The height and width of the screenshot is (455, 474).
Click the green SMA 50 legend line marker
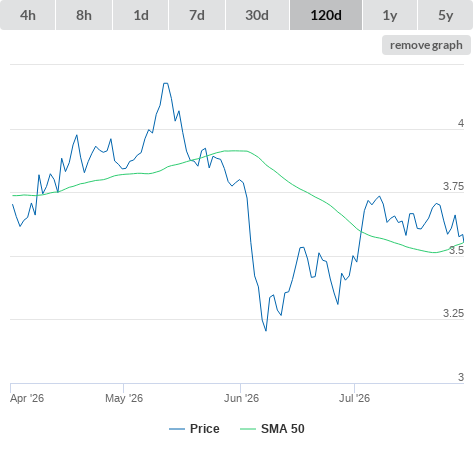pyautogui.click(x=248, y=429)
